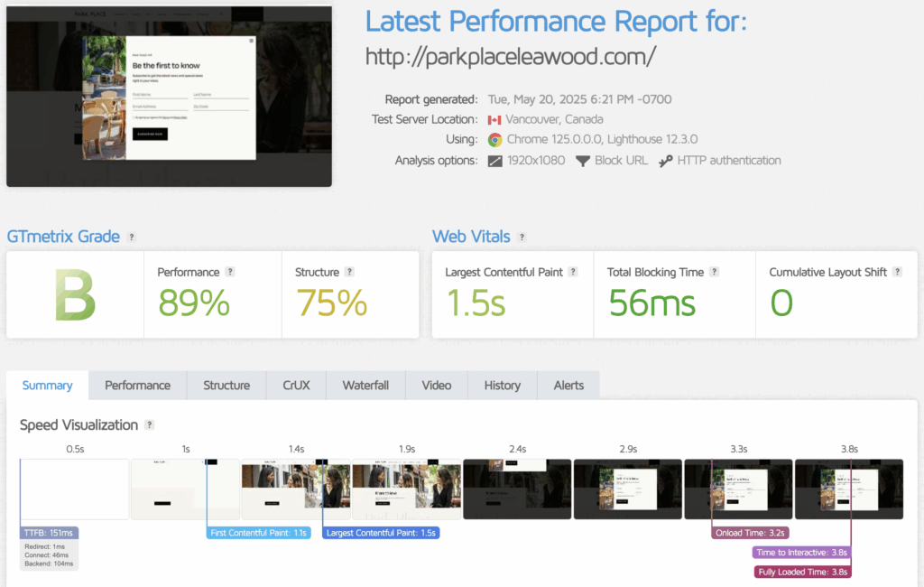924x587 pixels.
Task: Click the HTTP authentication option text
Action: [x=729, y=161]
